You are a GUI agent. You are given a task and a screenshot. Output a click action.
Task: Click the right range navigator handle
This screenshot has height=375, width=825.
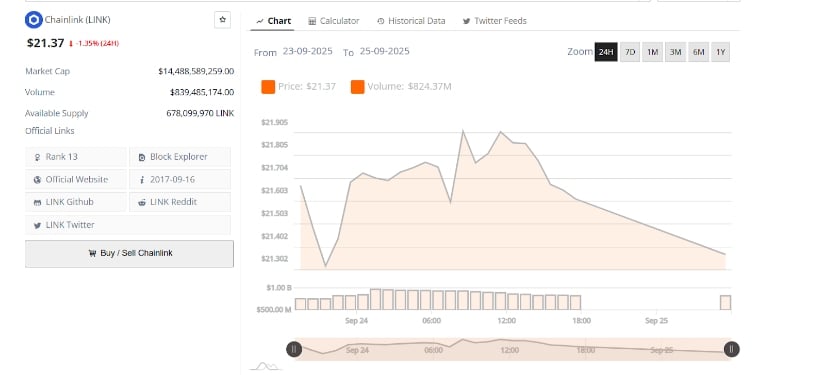(731, 349)
